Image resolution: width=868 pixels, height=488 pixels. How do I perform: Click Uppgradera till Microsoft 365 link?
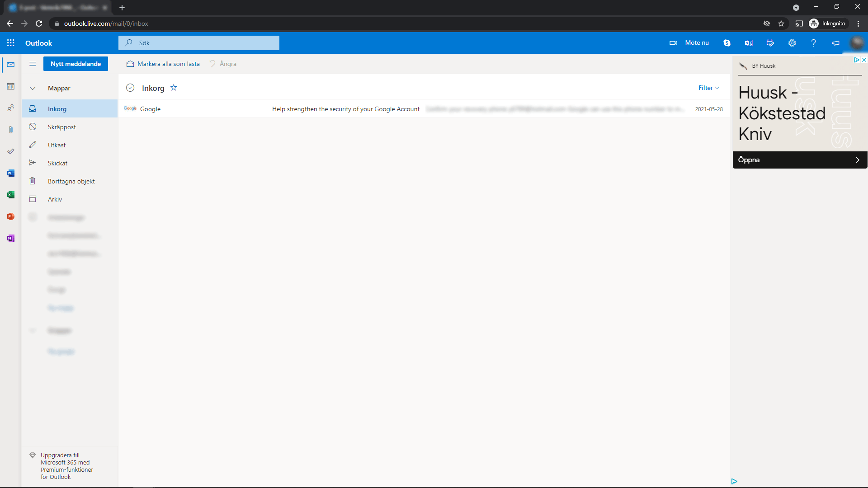[x=66, y=466]
